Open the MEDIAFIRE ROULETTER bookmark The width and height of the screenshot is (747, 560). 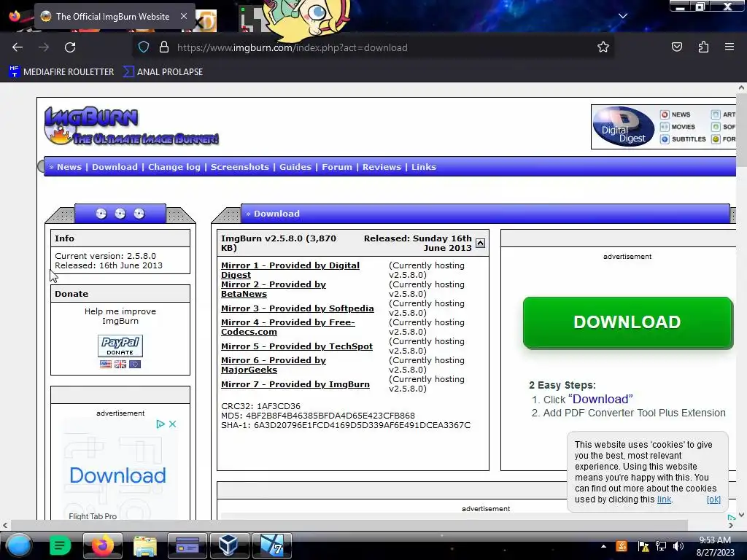(x=61, y=72)
